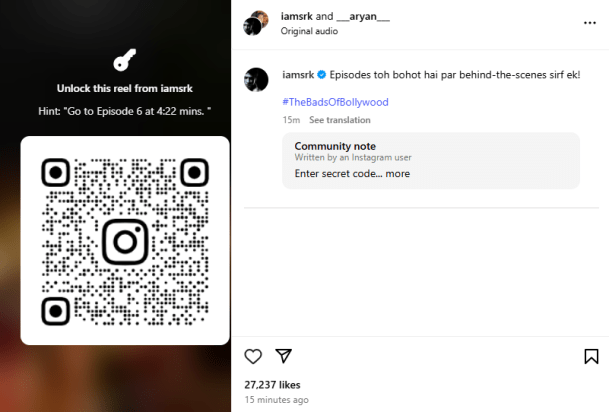Save the post with bookmark icon

(591, 356)
